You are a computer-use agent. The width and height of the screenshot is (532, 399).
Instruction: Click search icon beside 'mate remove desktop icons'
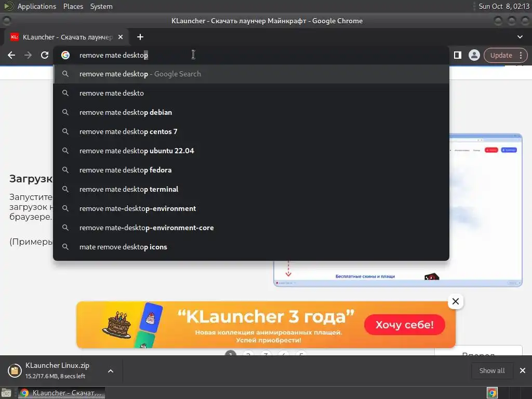65,247
